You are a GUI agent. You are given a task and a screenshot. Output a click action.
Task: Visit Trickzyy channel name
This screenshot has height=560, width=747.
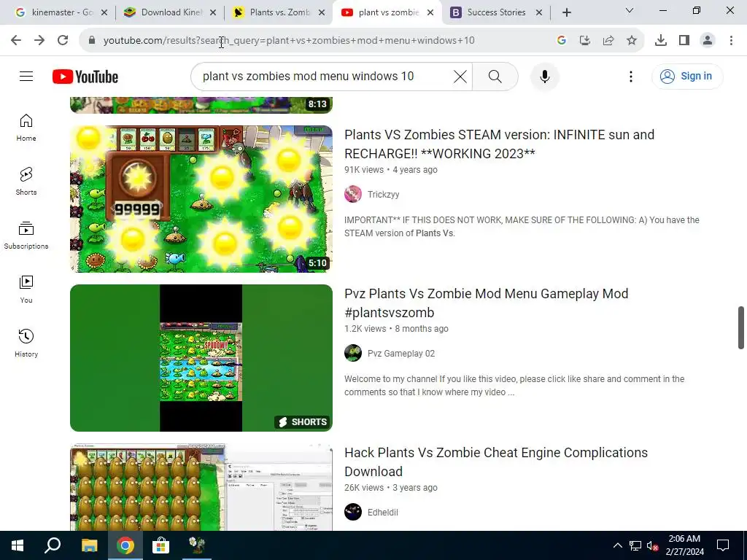pos(383,194)
